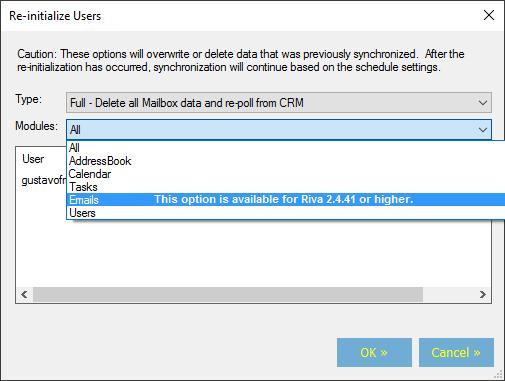505x381 pixels.
Task: Click the horizontal scrollbar left arrow
Action: pyautogui.click(x=24, y=295)
